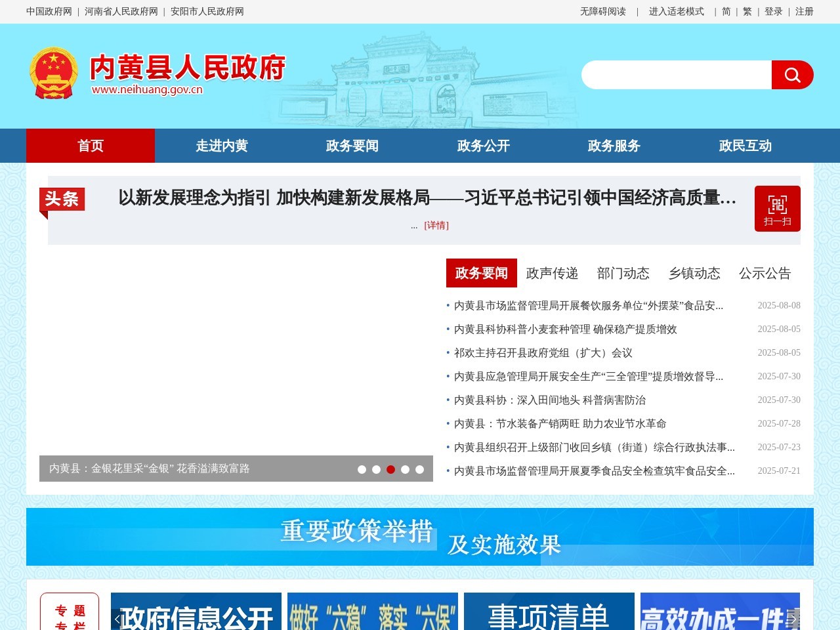Open the 政民互动 navigation menu
Image resolution: width=840 pixels, height=630 pixels.
[x=746, y=146]
